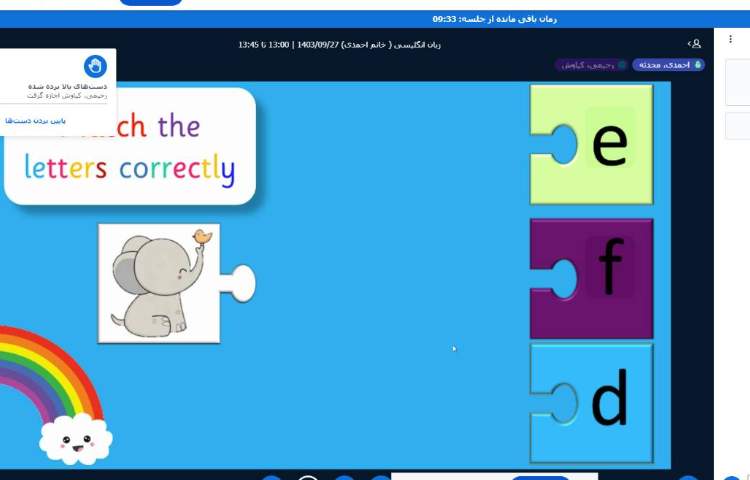
Task: Click the 'Match the letters correctly' title card
Action: [130, 147]
